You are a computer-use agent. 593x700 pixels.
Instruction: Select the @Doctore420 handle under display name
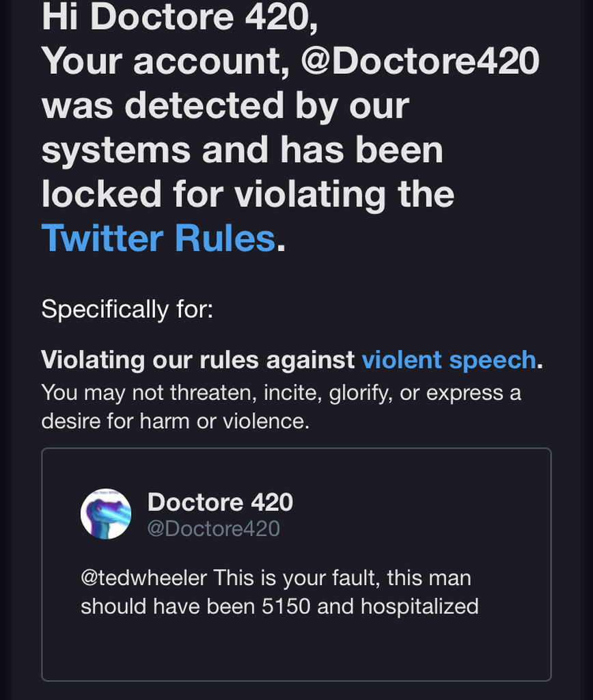213,528
